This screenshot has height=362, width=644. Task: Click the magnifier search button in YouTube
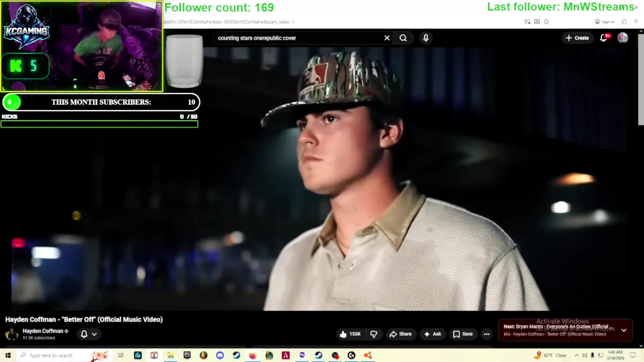point(403,38)
